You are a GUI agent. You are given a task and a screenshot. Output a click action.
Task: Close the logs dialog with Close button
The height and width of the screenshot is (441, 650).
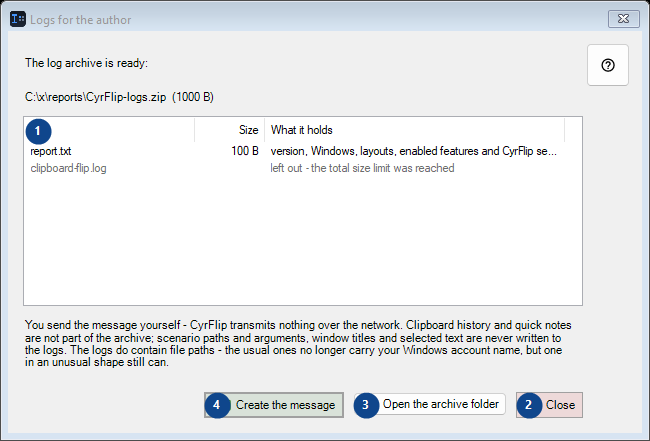coord(549,405)
